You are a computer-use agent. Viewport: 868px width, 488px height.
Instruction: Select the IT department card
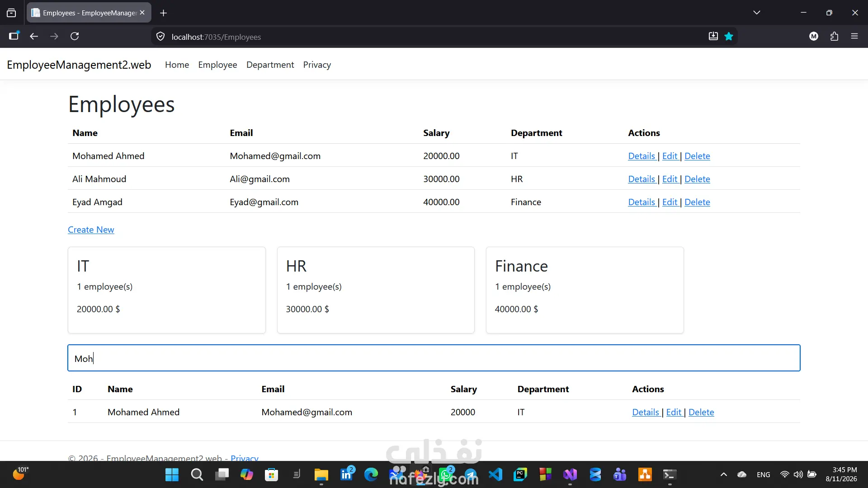[x=167, y=290]
